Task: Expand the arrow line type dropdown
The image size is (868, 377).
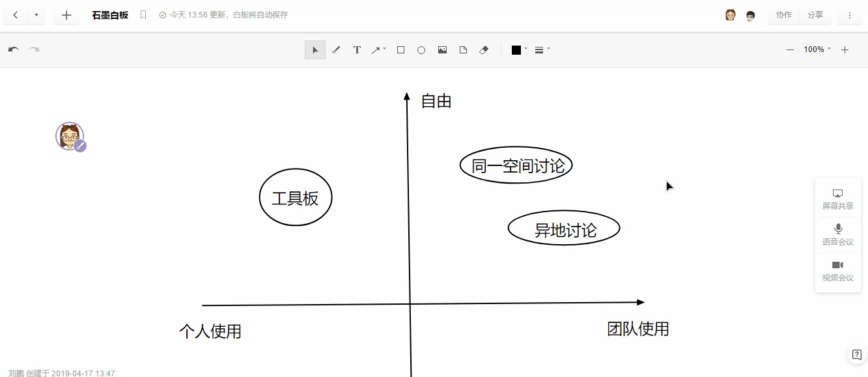Action: [384, 49]
